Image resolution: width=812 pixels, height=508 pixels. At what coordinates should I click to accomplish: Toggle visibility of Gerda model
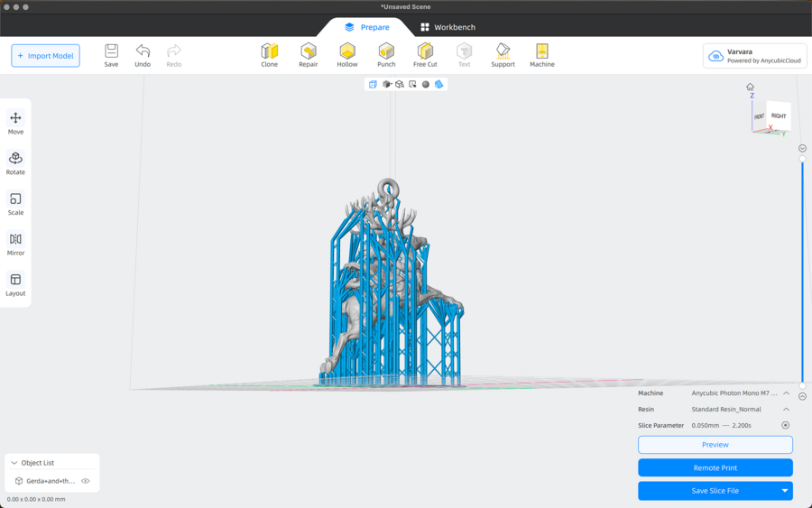[86, 481]
